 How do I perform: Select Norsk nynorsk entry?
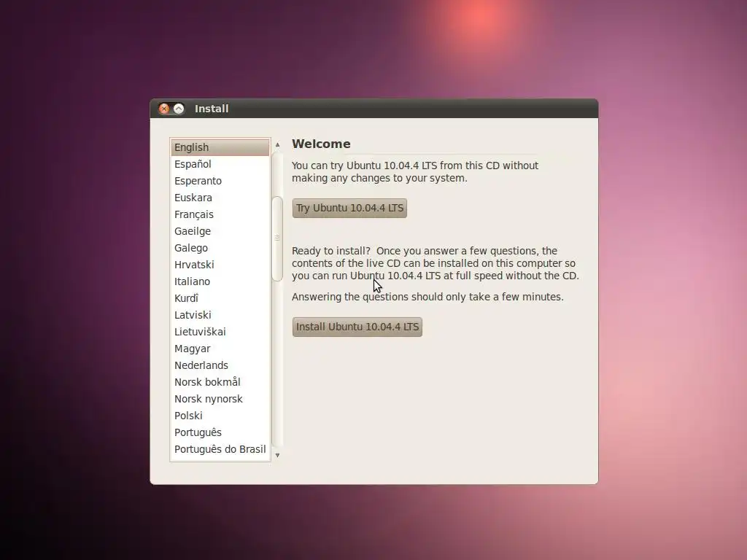pos(220,399)
